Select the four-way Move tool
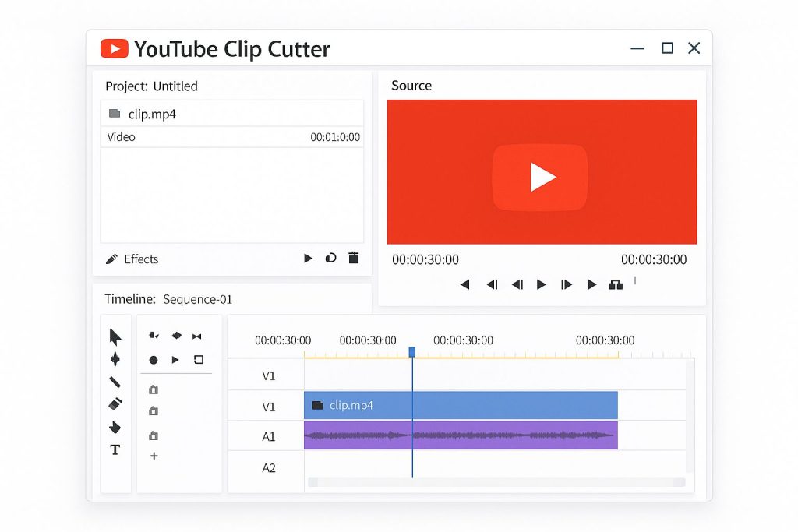This screenshot has width=798, height=532. click(x=115, y=359)
